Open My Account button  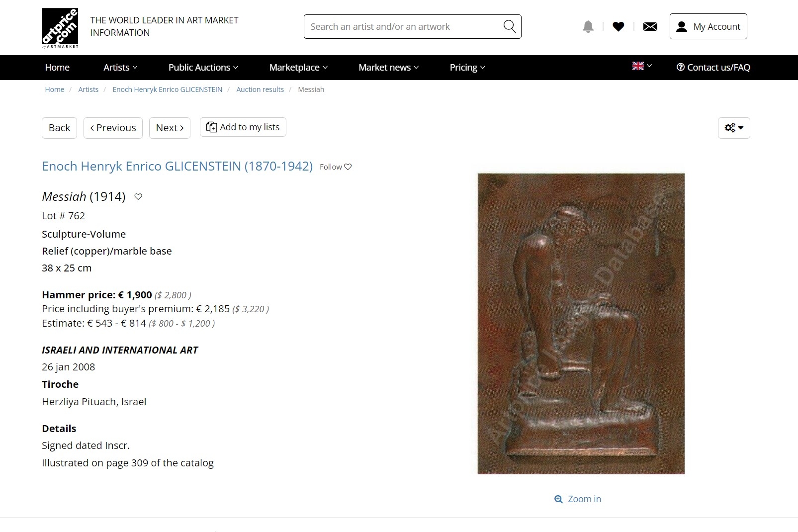pyautogui.click(x=708, y=26)
